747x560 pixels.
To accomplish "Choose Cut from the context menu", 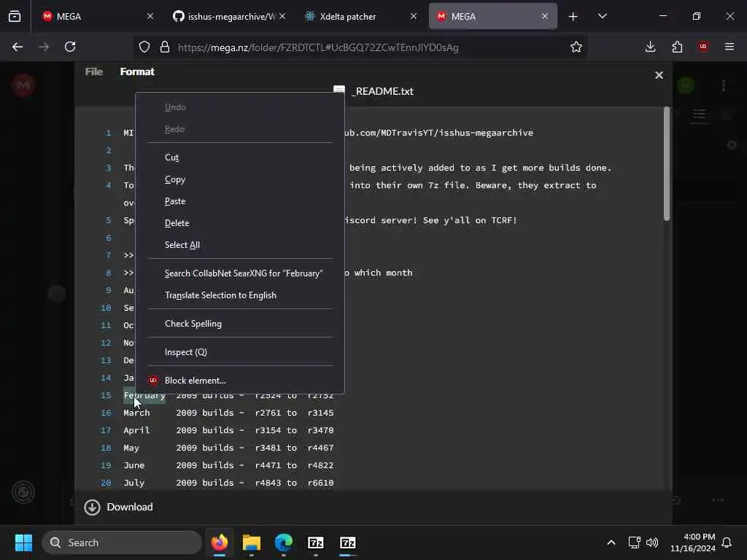I will pos(239,157).
